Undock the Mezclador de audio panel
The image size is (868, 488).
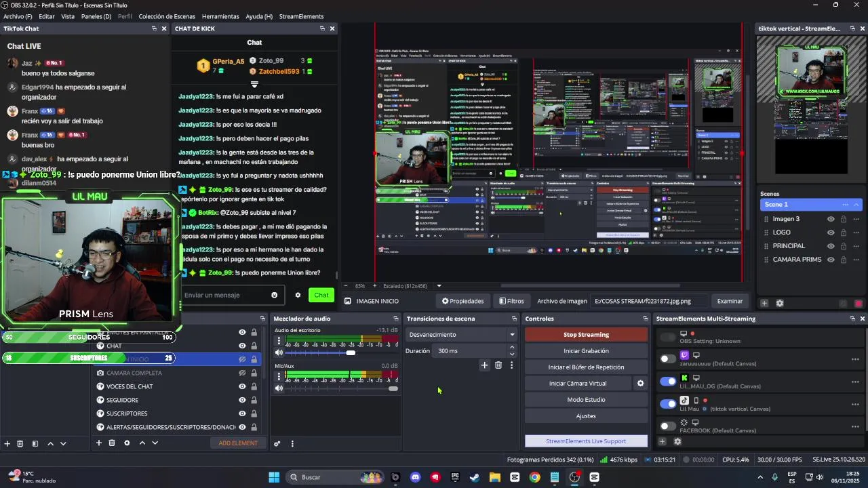(396, 319)
